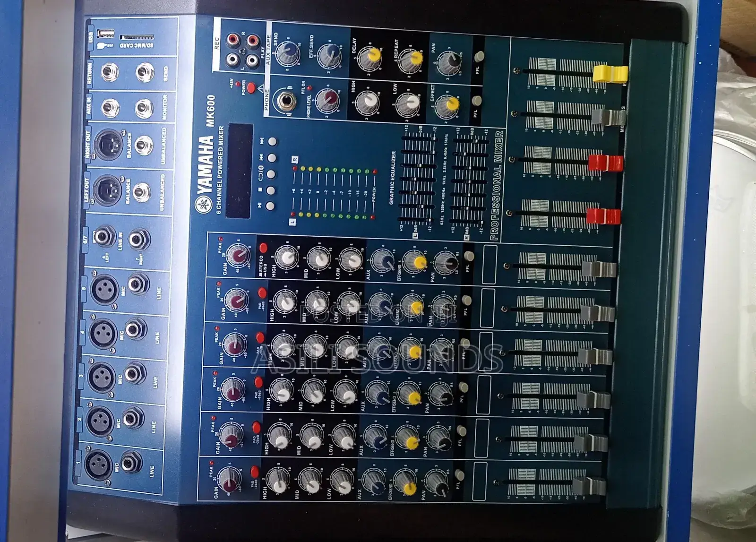This screenshot has width=756, height=542.
Task: Push the repeat/Bluetooth mode button
Action: click(x=271, y=174)
